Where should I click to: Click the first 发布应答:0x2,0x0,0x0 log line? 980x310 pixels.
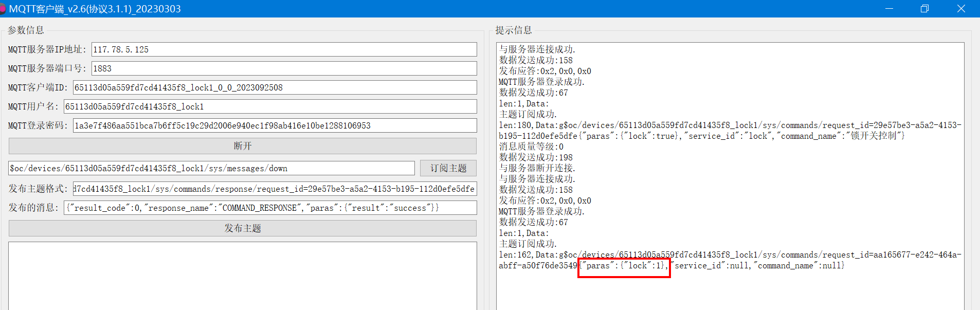[x=545, y=71]
